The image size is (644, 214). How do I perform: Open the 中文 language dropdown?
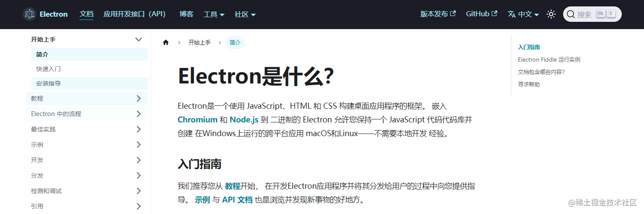528,14
